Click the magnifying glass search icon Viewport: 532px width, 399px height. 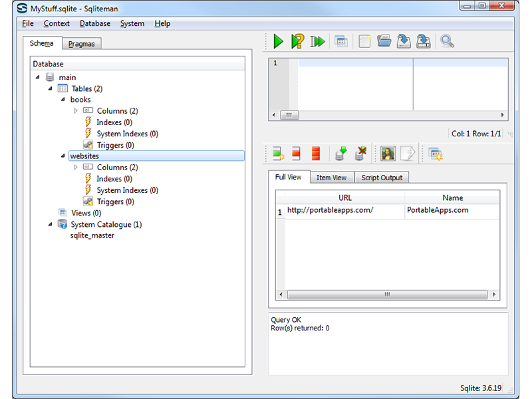coord(447,41)
